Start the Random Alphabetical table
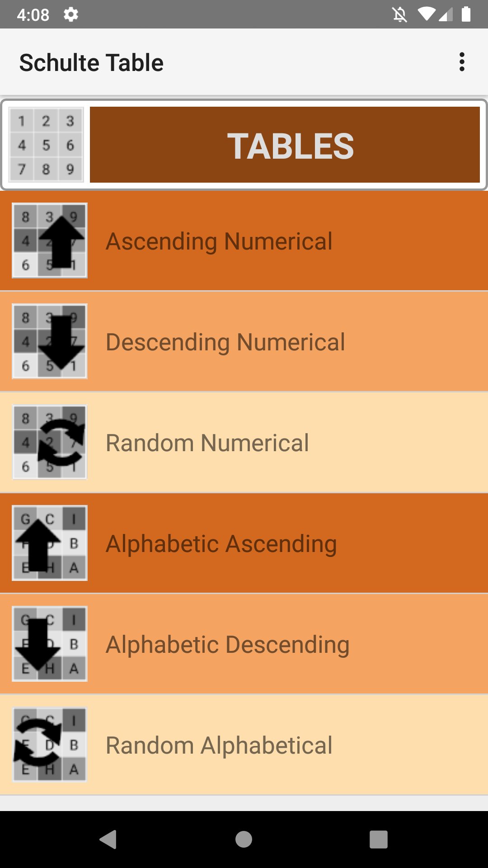 [x=244, y=744]
